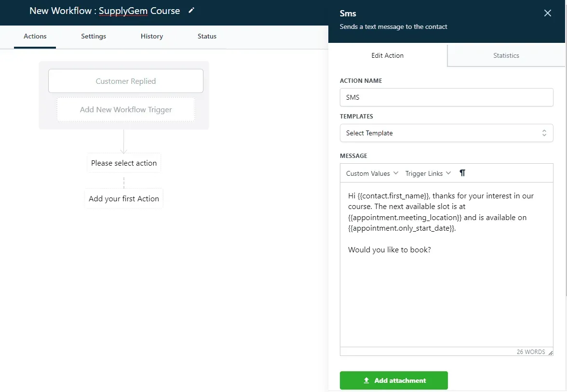The width and height of the screenshot is (567, 392).
Task: Switch to the Settings tab
Action: [x=94, y=36]
